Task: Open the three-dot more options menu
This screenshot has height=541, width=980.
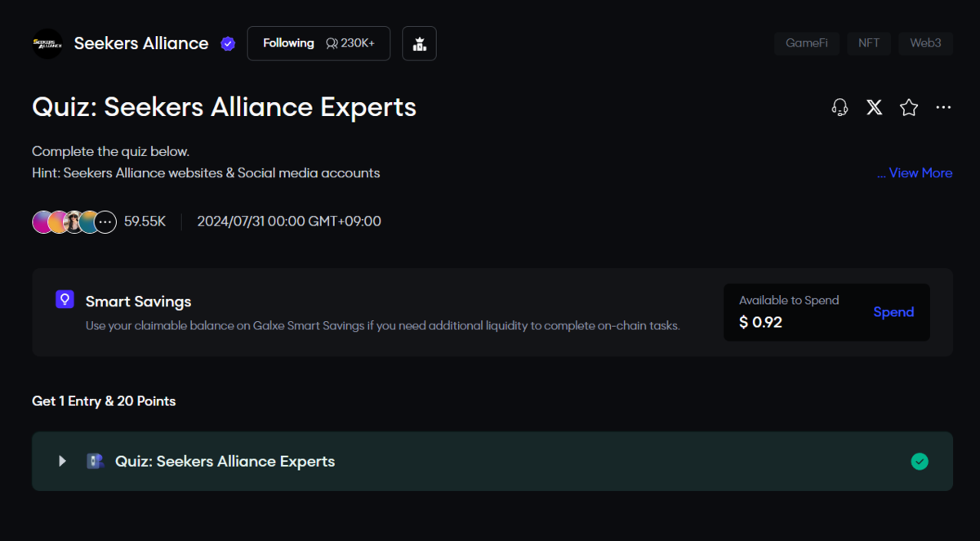Action: coord(943,107)
